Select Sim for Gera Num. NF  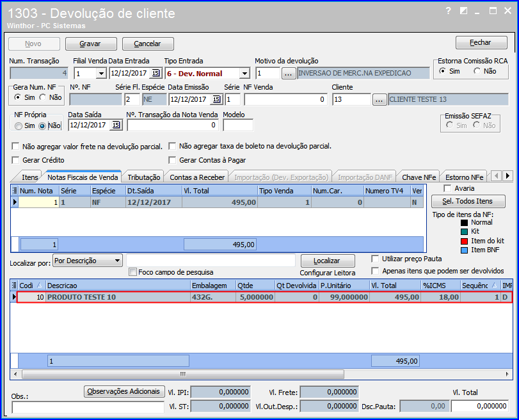(17, 97)
